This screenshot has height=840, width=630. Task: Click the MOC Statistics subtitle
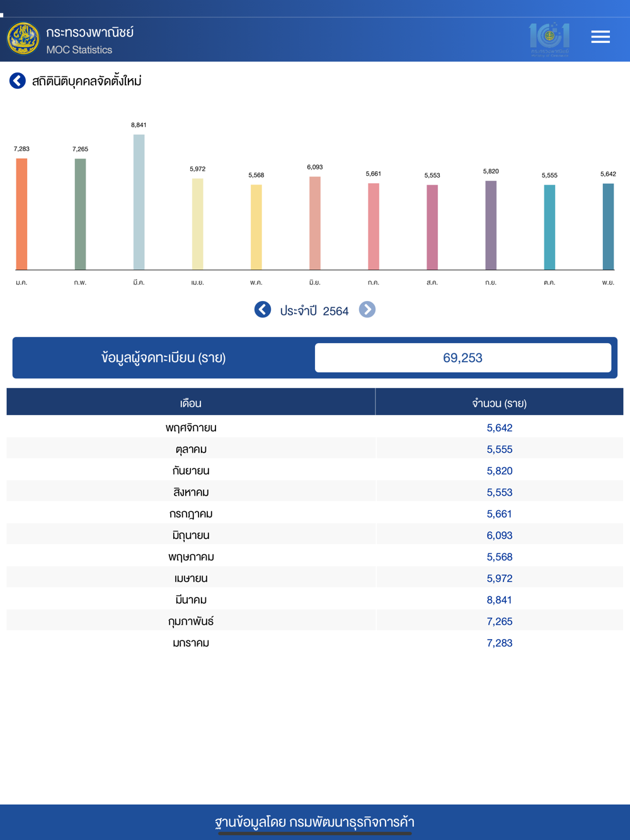click(79, 50)
